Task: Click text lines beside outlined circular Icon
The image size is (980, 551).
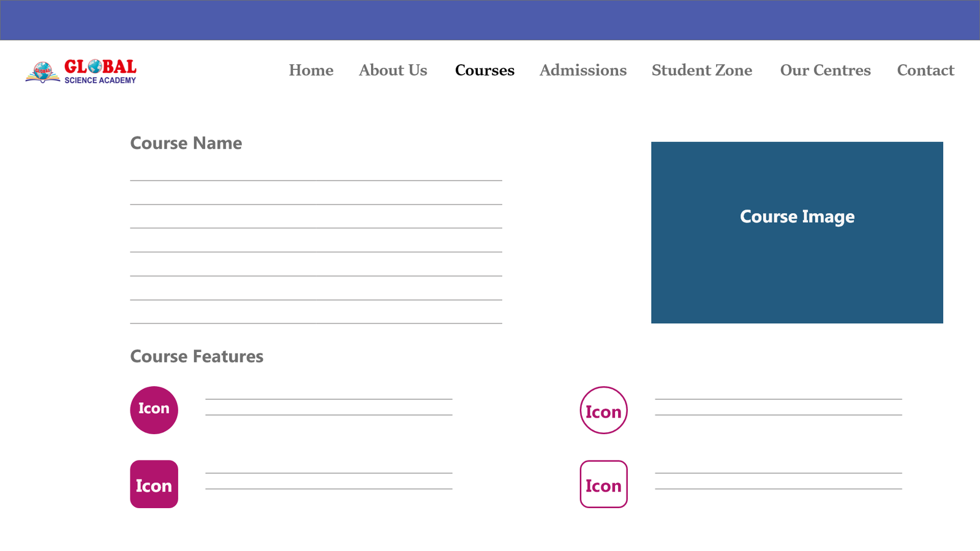Action: (x=778, y=407)
